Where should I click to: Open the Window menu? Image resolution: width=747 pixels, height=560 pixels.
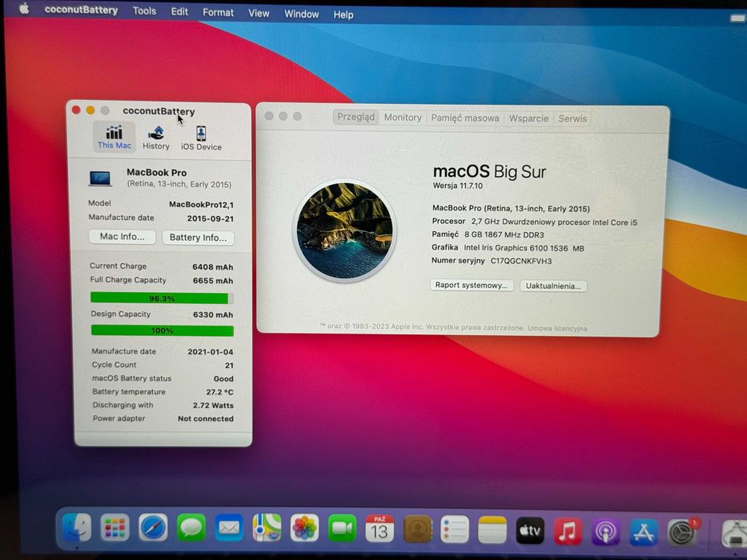(302, 14)
